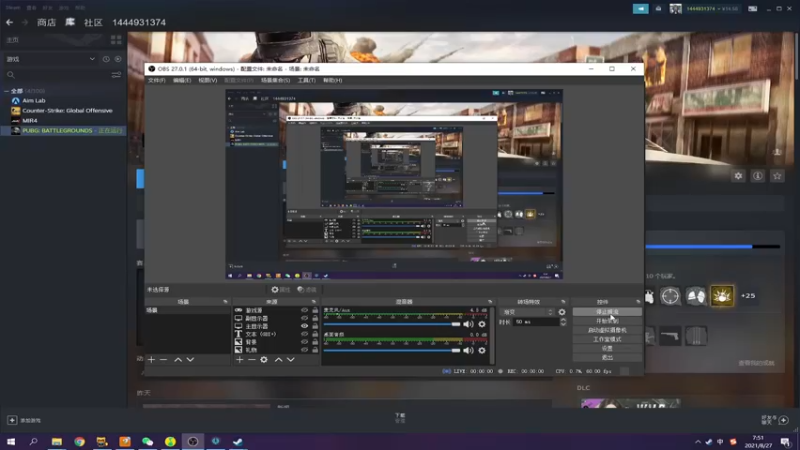Open 麦克风/Aux mixer settings gear
The image size is (800, 450).
click(x=482, y=324)
